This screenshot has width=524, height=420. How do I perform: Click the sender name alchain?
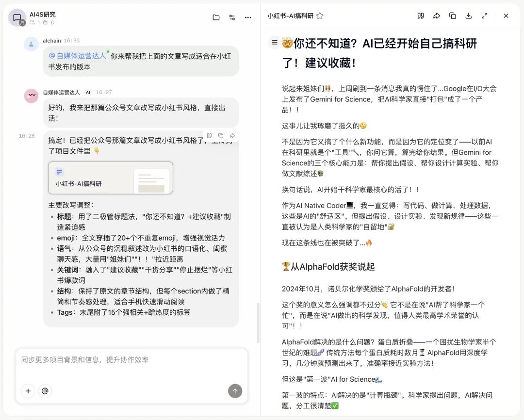52,40
